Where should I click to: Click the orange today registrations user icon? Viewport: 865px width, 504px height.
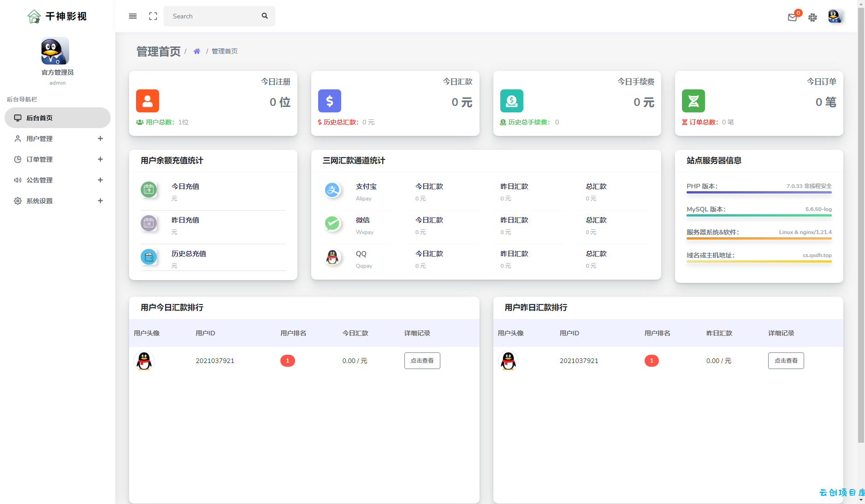[x=148, y=101]
